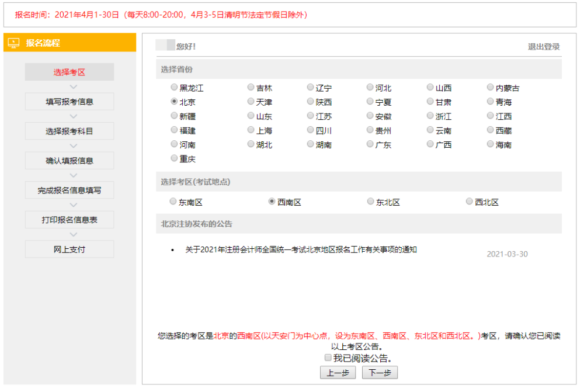Choose 广东 as the province
584x392 pixels.
pos(370,144)
